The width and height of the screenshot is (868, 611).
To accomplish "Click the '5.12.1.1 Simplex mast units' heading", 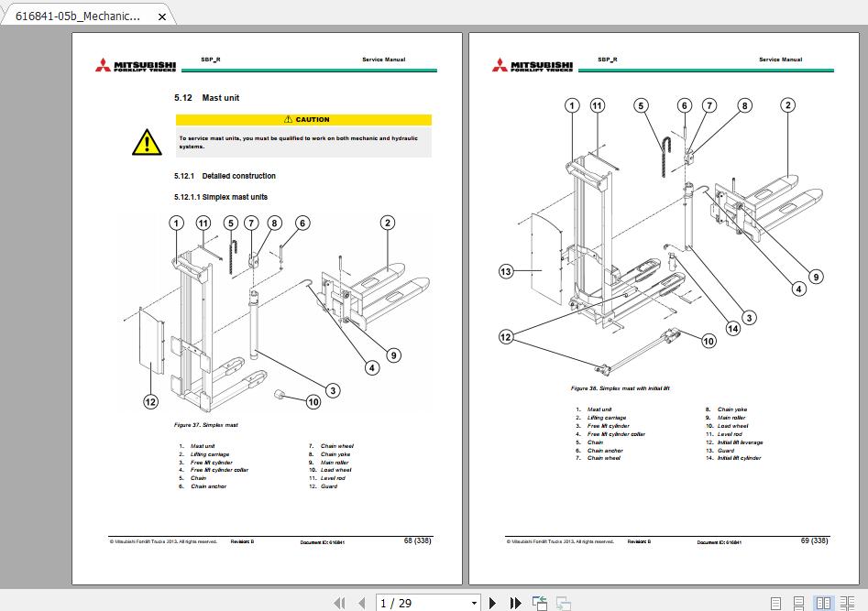I will 221,197.
